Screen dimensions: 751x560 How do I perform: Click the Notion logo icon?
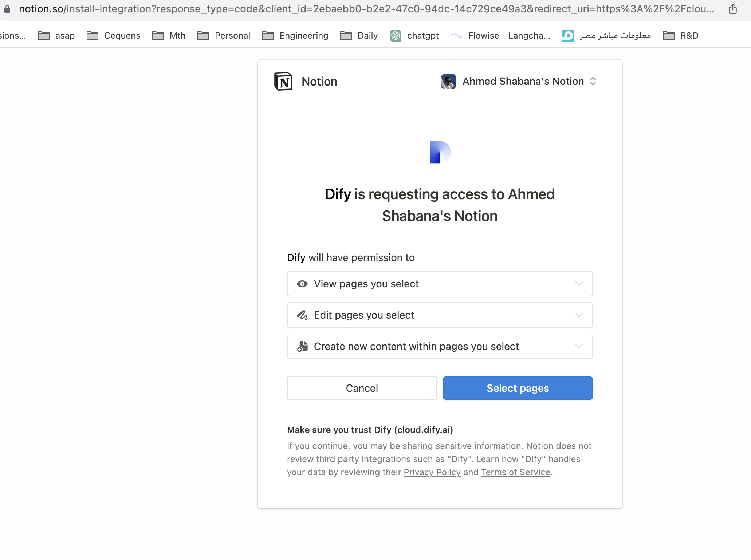[284, 82]
